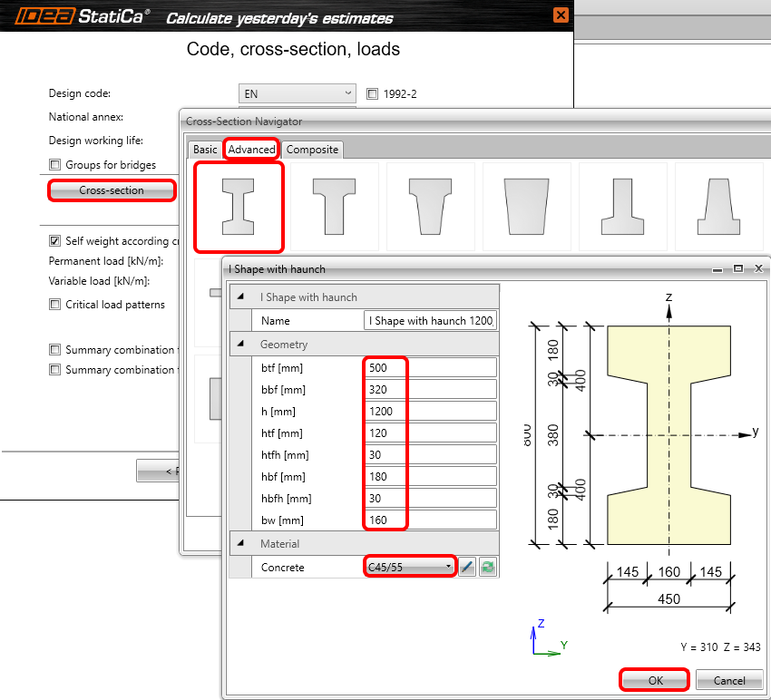Switch to the Basic tab
771x700 pixels.
204,149
